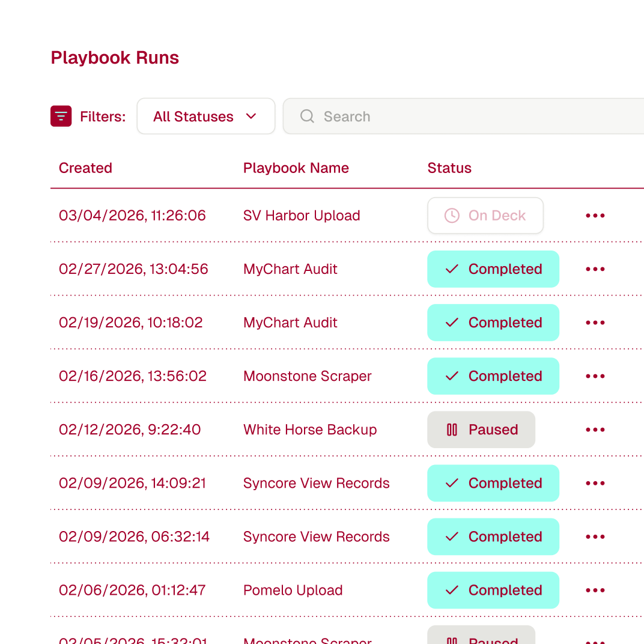
Task: Sort by the Status column header
Action: coord(449,168)
